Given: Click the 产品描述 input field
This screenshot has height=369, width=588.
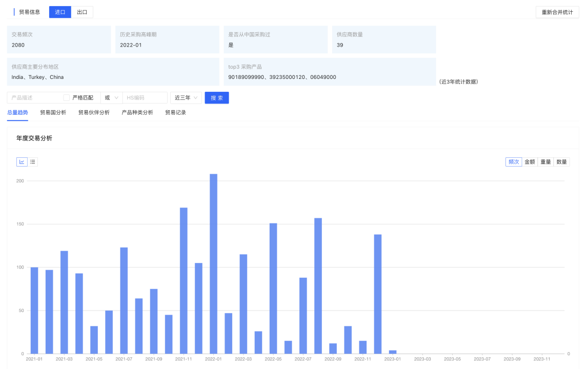Looking at the screenshot, I should point(35,98).
